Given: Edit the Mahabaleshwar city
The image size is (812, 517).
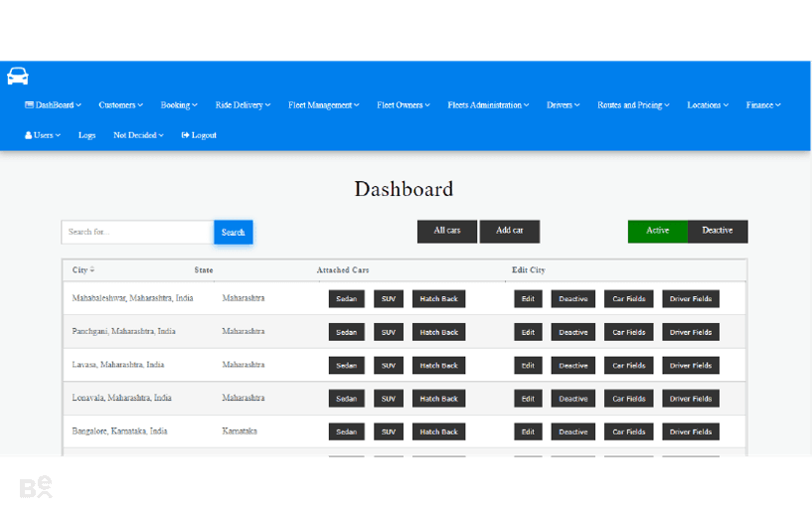Looking at the screenshot, I should coord(528,299).
